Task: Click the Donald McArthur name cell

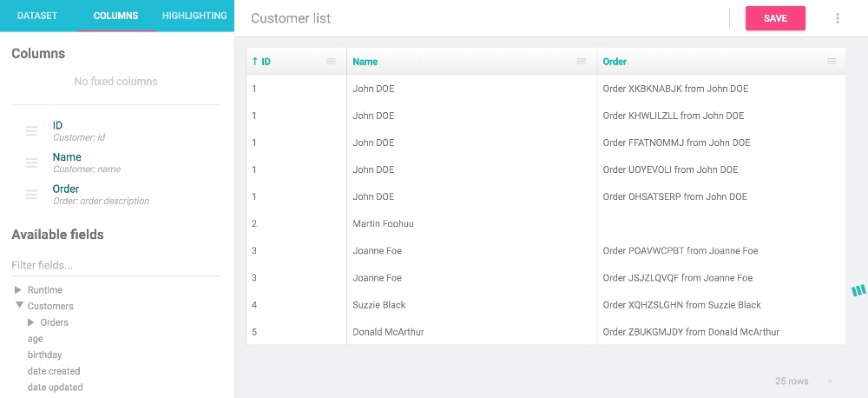Action: (471, 332)
